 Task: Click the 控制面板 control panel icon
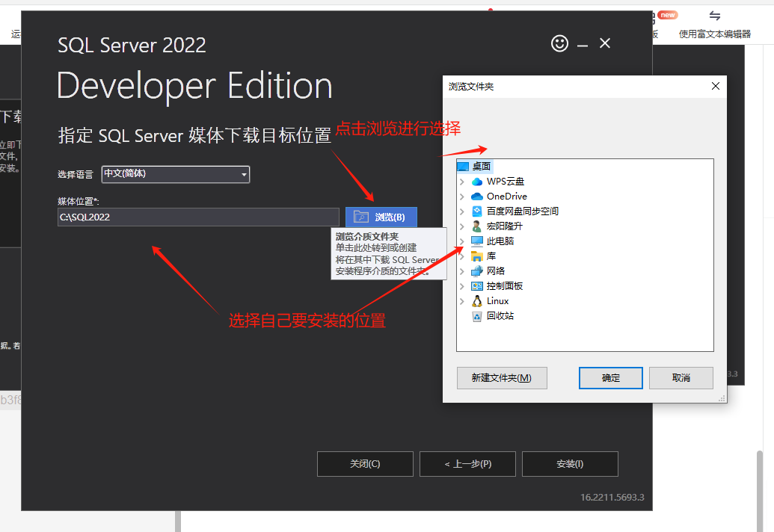477,286
